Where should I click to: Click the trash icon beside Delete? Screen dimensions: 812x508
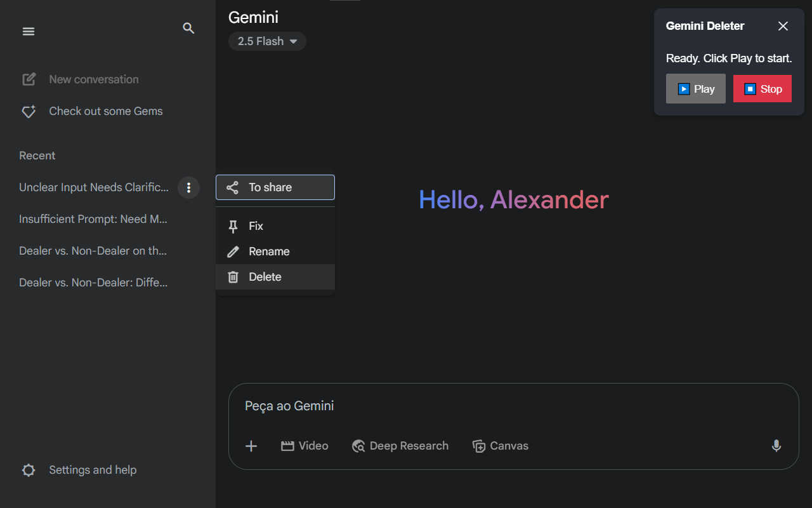(x=233, y=277)
